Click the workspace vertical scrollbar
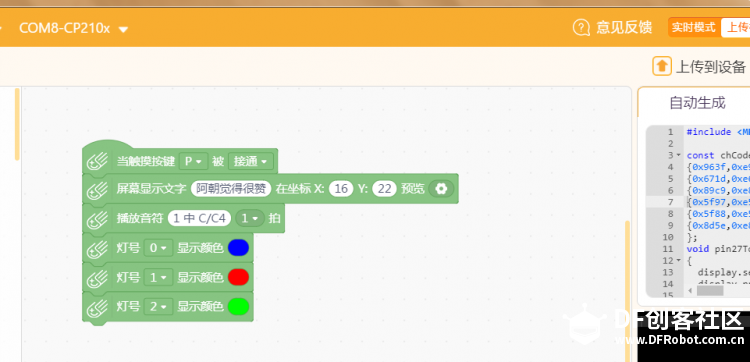This screenshot has width=750, height=362. click(628, 292)
